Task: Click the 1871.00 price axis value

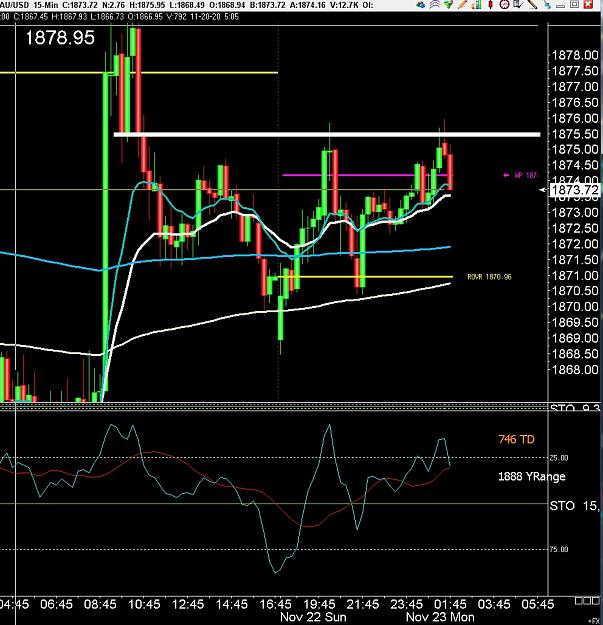Action: pos(575,275)
